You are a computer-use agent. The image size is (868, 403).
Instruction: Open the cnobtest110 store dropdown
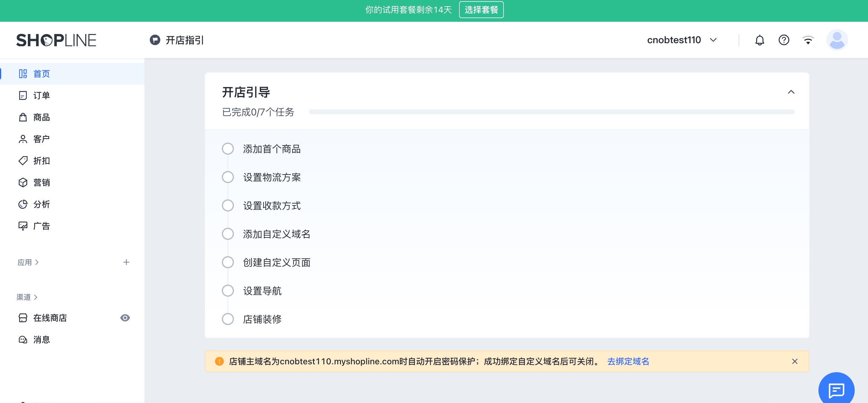[x=682, y=40]
